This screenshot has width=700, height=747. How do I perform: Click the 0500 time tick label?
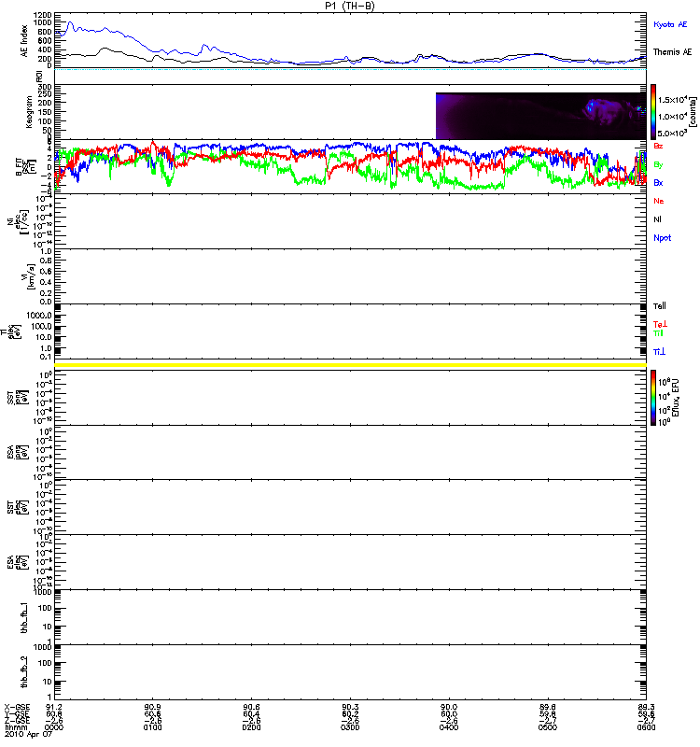click(548, 727)
